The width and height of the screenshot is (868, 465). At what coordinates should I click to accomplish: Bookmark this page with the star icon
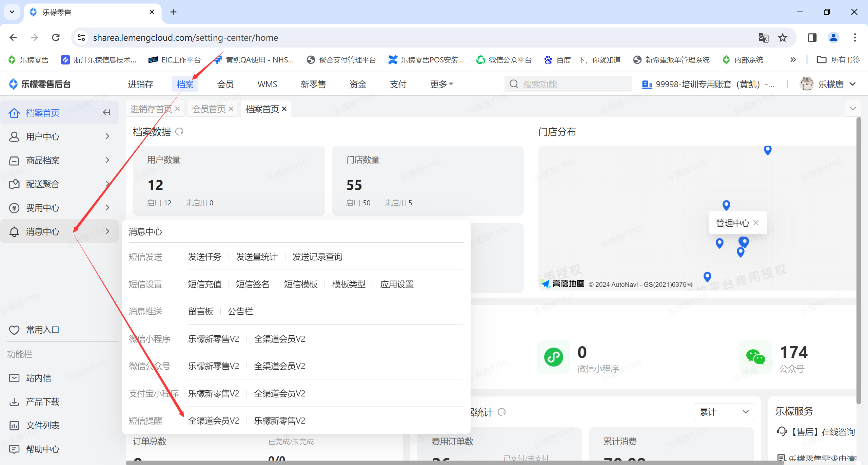[783, 37]
